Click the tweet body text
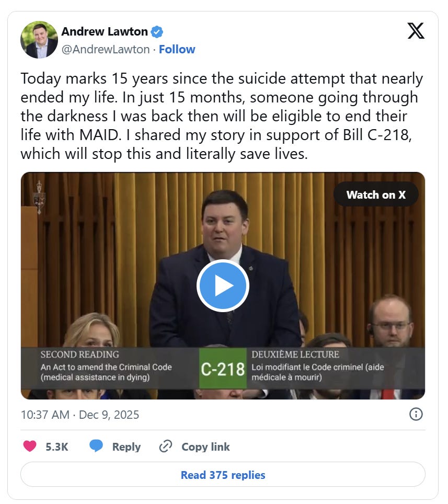 click(x=222, y=117)
